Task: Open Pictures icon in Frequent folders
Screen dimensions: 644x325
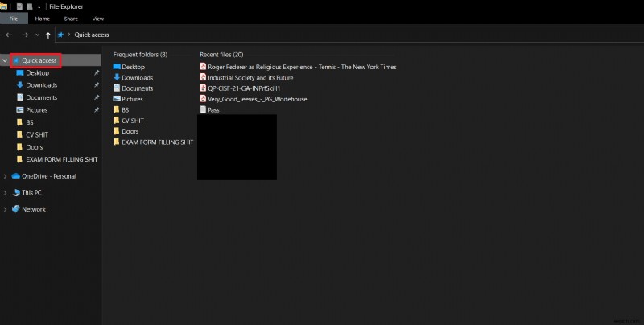Action: [117, 99]
